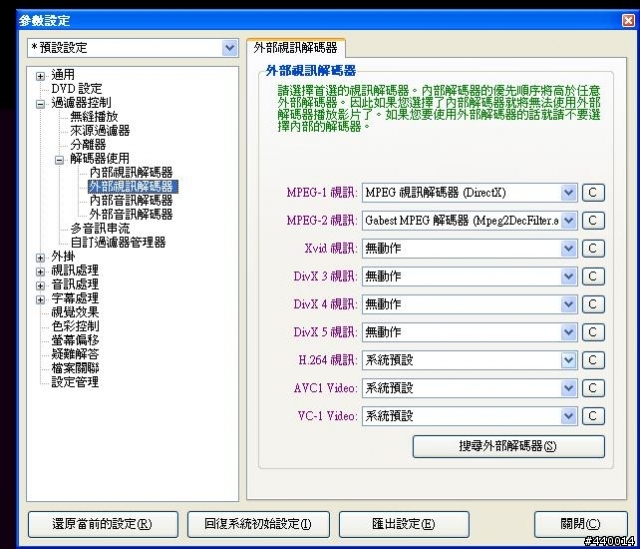Expand the 視訊處理 tree node
640x549 pixels.
[x=40, y=271]
